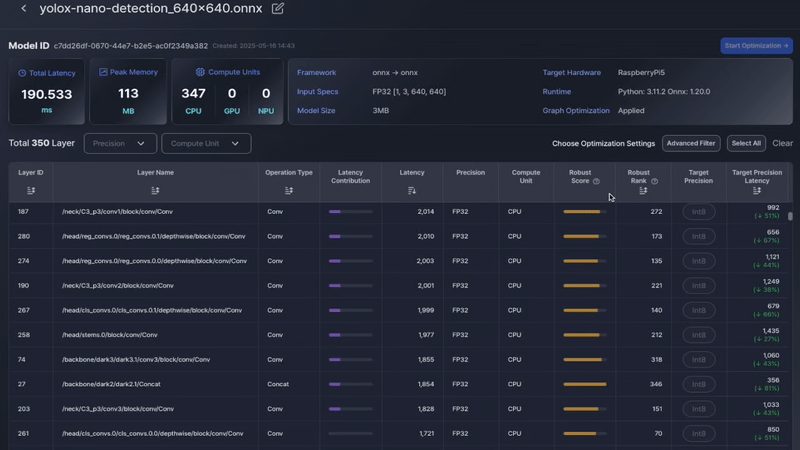Toggle Int8 for layer 187
The height and width of the screenshot is (450, 800).
[x=698, y=212]
